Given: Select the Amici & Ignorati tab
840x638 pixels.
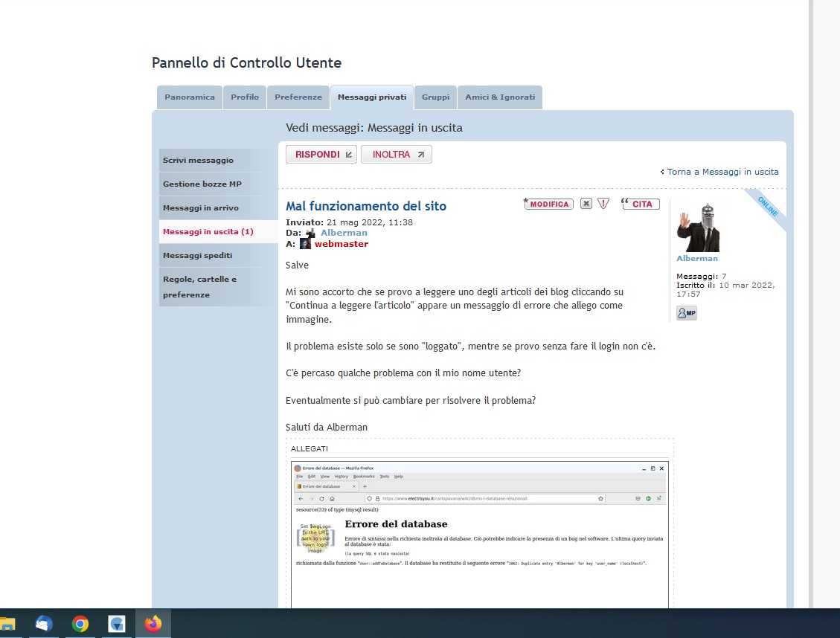Looking at the screenshot, I should click(499, 97).
